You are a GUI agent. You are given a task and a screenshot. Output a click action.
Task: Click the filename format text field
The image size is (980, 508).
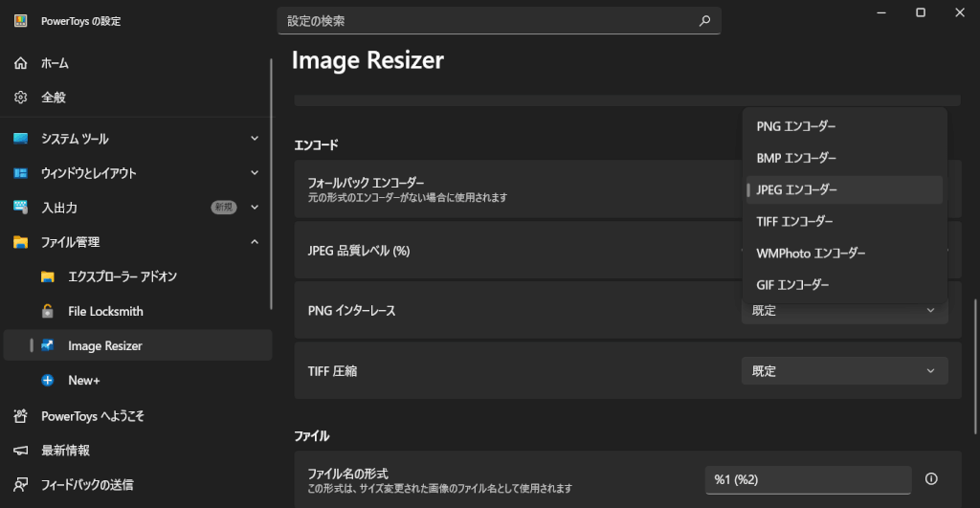807,479
